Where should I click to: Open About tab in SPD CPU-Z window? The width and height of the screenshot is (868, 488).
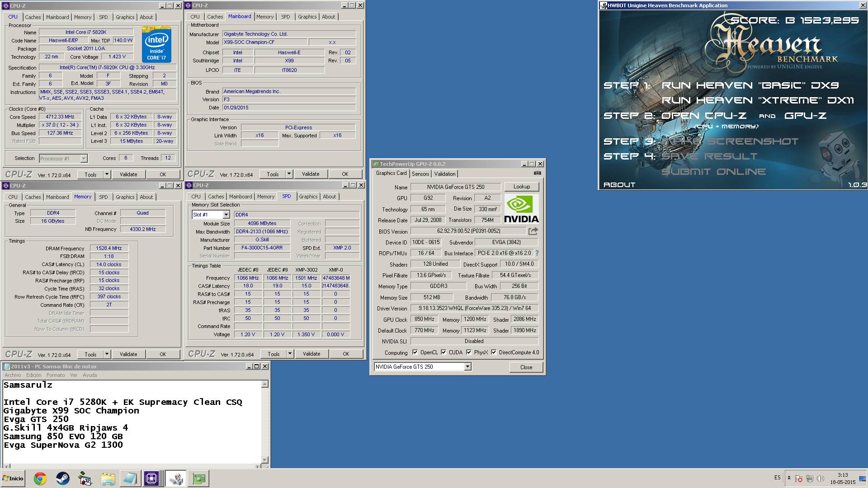pyautogui.click(x=329, y=197)
